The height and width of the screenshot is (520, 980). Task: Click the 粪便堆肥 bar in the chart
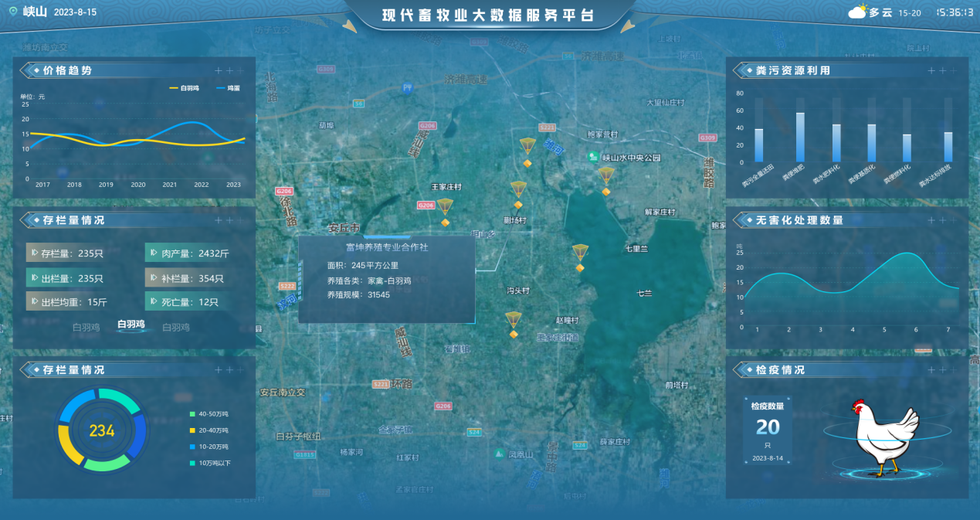click(x=800, y=138)
